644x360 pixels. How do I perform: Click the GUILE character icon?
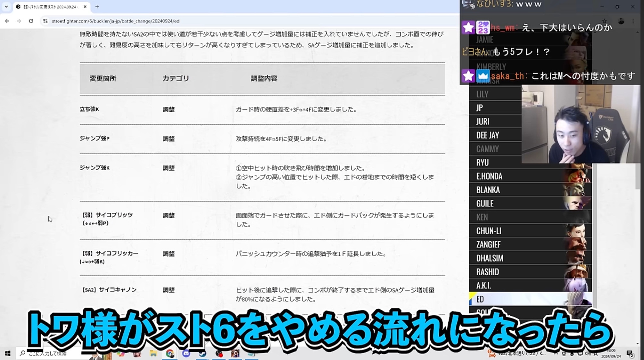(580, 203)
